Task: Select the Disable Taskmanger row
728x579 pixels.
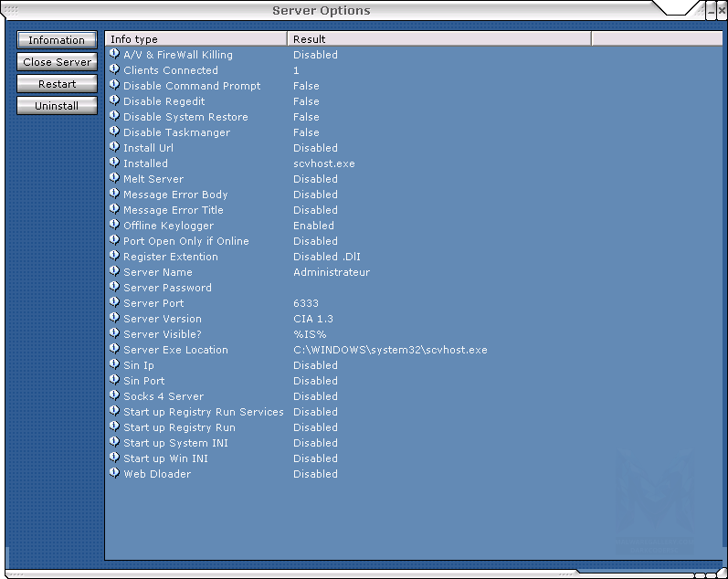Action: (x=176, y=132)
